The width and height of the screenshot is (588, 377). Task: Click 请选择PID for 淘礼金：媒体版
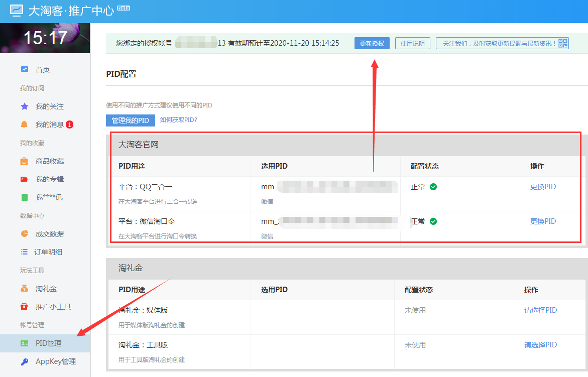click(x=540, y=310)
